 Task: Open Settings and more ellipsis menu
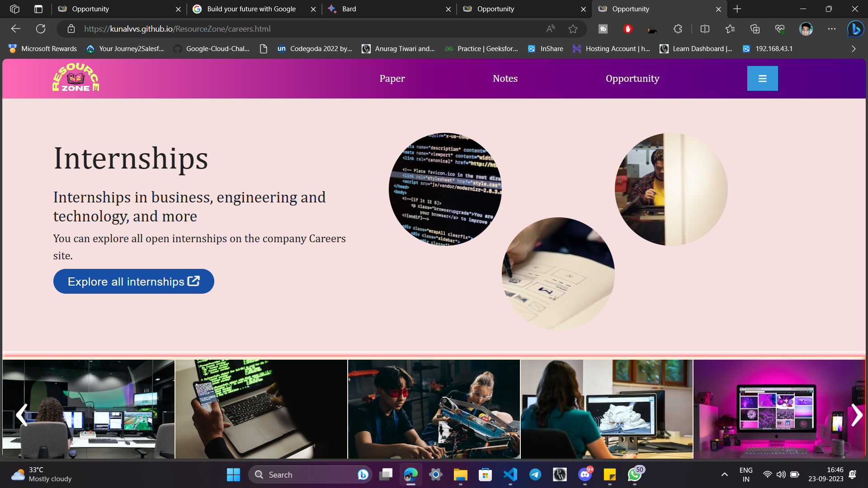click(831, 29)
